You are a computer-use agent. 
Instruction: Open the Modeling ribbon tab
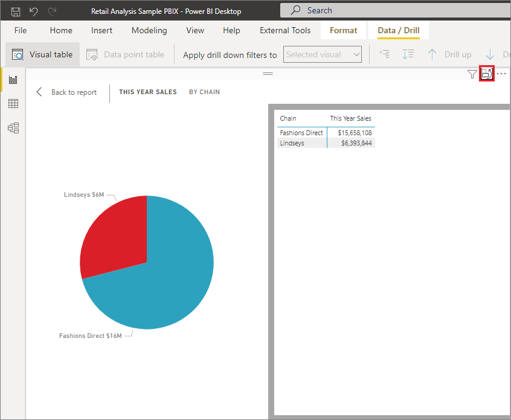pyautogui.click(x=149, y=30)
